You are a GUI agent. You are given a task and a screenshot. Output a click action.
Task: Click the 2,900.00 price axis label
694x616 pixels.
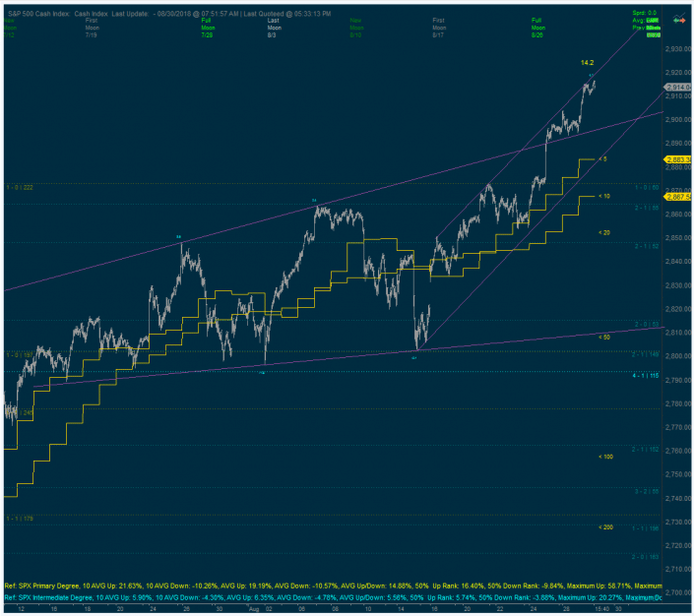coord(678,119)
